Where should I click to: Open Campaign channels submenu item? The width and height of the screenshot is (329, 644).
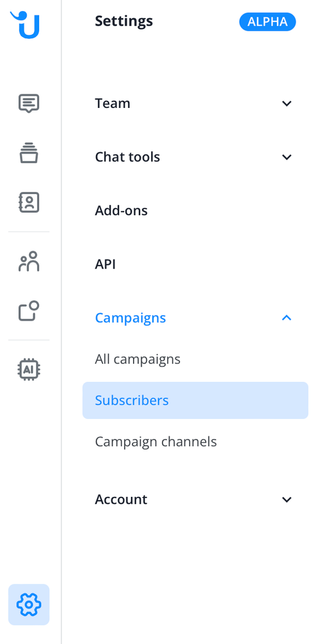pos(156,442)
